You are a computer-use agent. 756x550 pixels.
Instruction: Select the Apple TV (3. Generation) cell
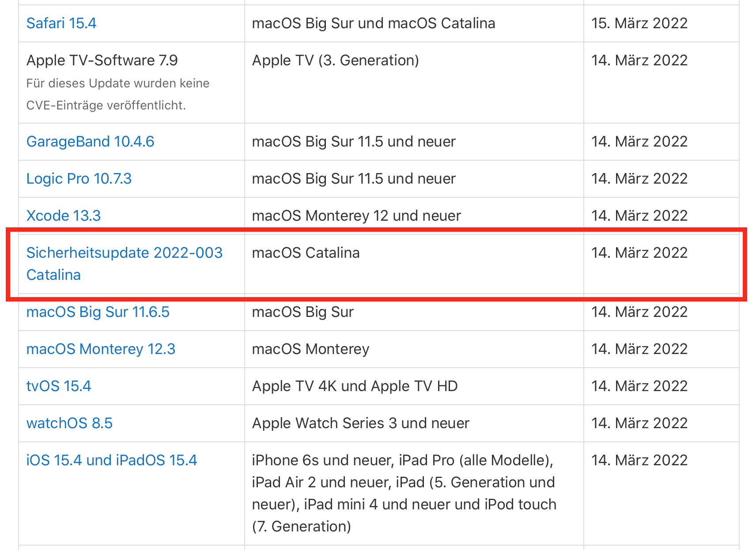pos(335,60)
